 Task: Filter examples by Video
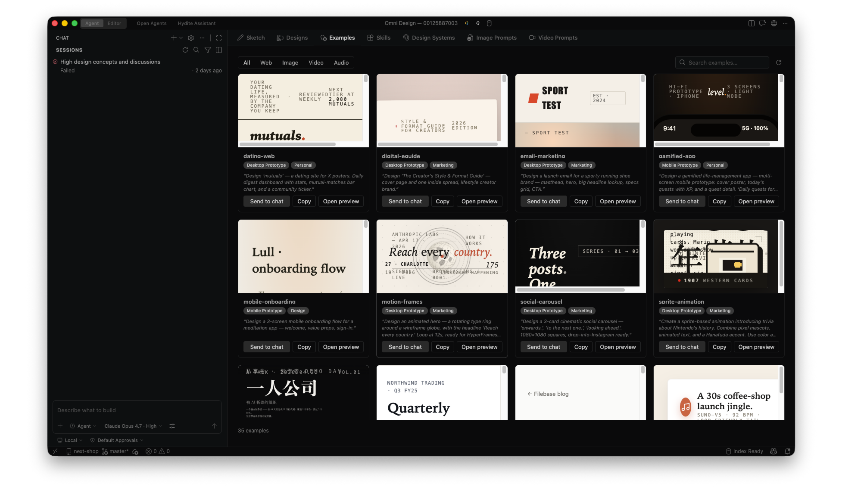(316, 63)
